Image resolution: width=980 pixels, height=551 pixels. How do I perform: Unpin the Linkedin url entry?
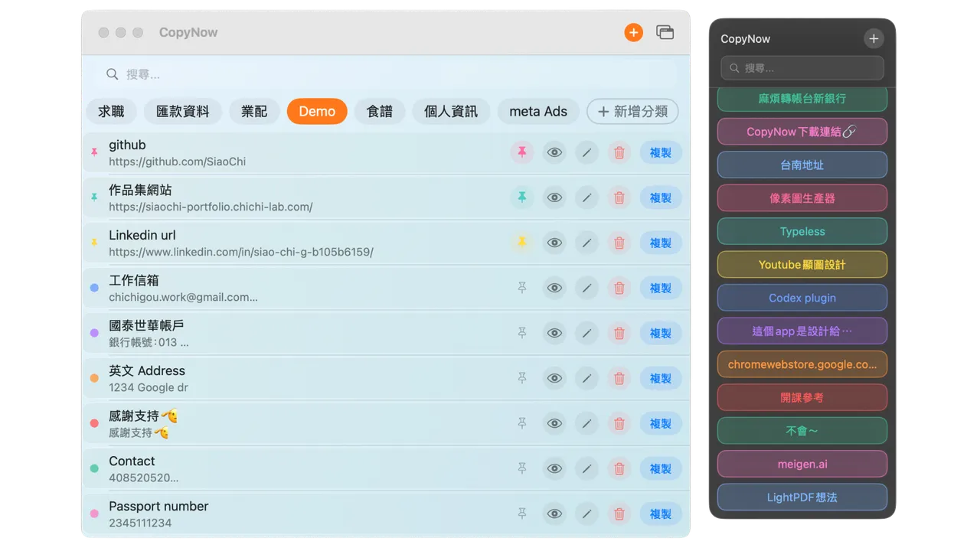click(x=522, y=243)
